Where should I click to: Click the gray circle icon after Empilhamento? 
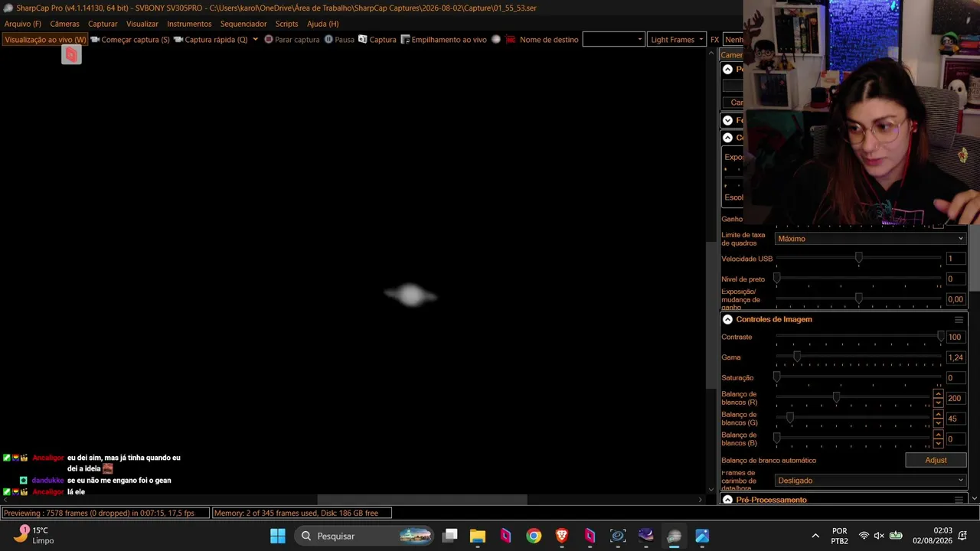[x=496, y=39]
